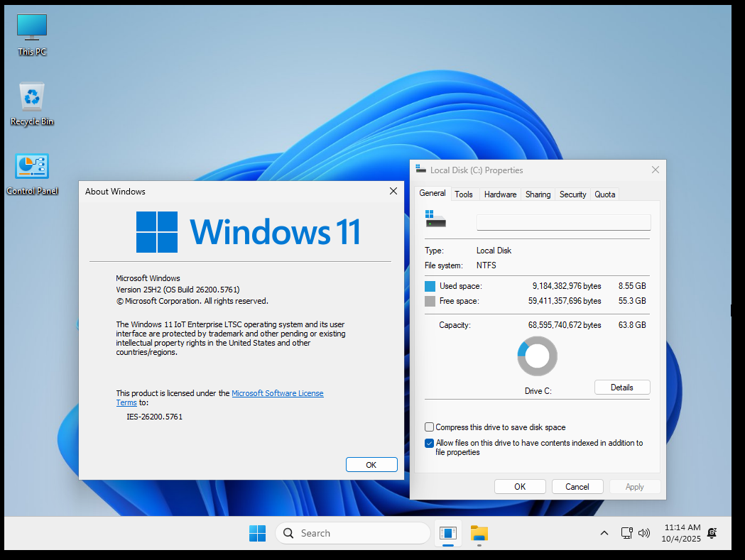Select the General tab in Properties
The height and width of the screenshot is (560, 745).
[x=433, y=193]
